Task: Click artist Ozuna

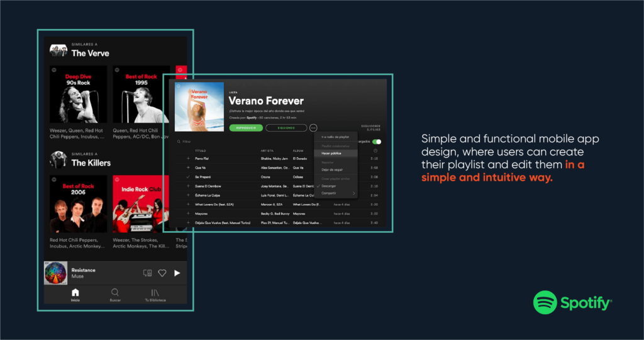Action: coord(265,177)
